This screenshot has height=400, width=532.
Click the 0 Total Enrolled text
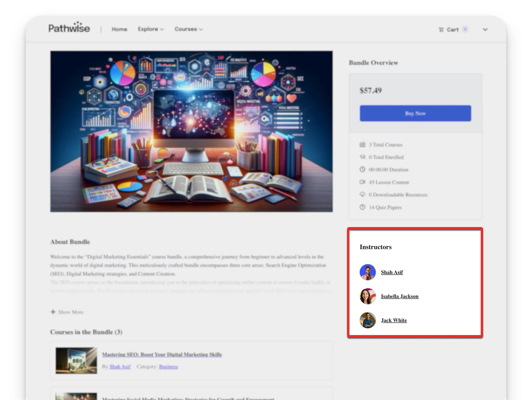pyautogui.click(x=386, y=157)
